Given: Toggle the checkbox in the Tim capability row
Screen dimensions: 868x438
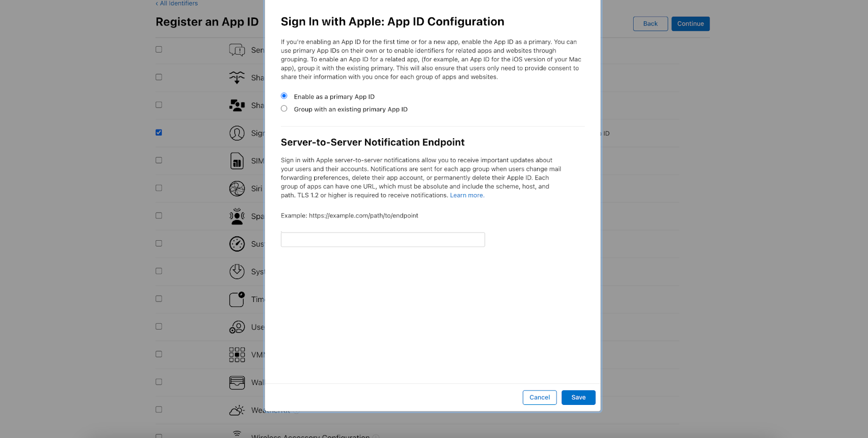Looking at the screenshot, I should click(x=159, y=299).
